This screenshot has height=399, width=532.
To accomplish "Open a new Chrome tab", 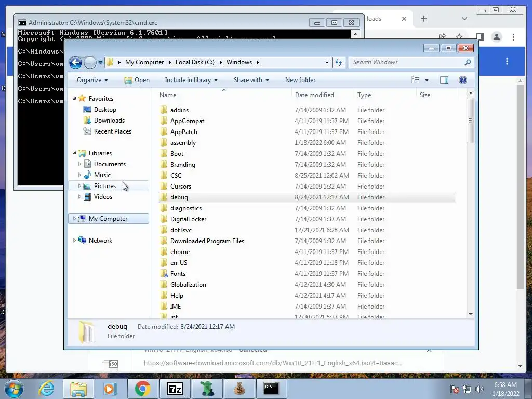I will pos(424,19).
